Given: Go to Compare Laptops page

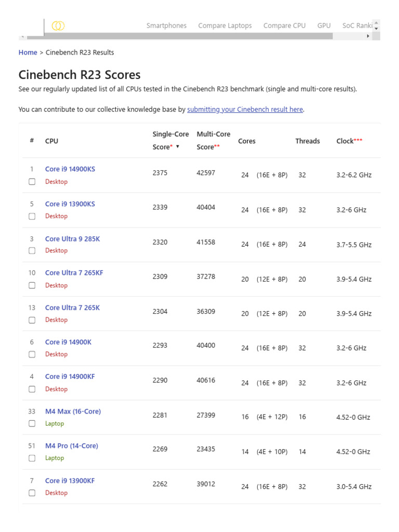Looking at the screenshot, I should point(225,25).
